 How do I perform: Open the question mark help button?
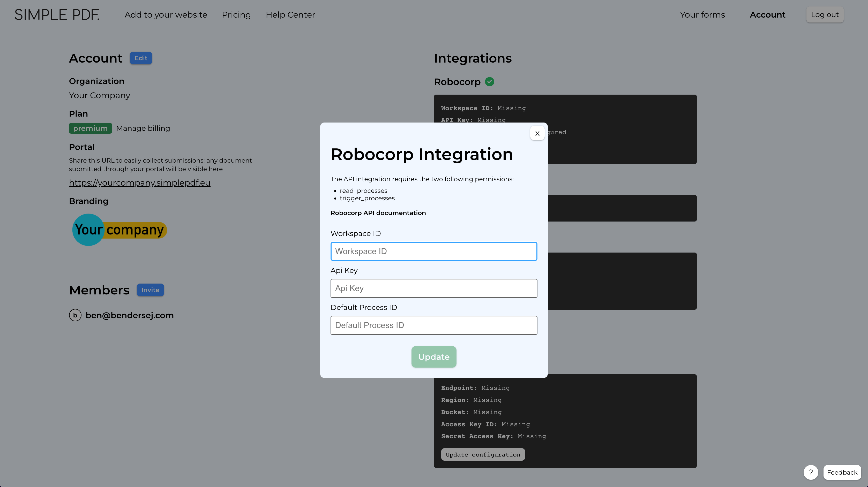(x=811, y=472)
